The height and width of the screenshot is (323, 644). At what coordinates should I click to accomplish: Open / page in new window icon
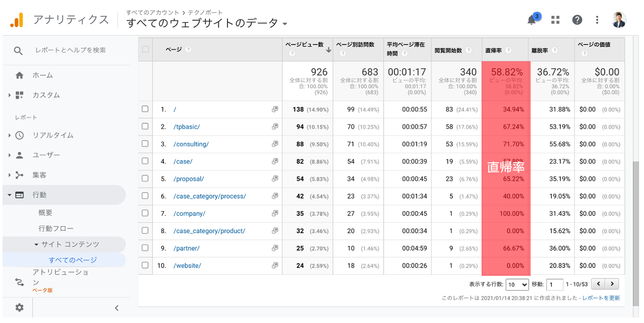click(x=275, y=109)
